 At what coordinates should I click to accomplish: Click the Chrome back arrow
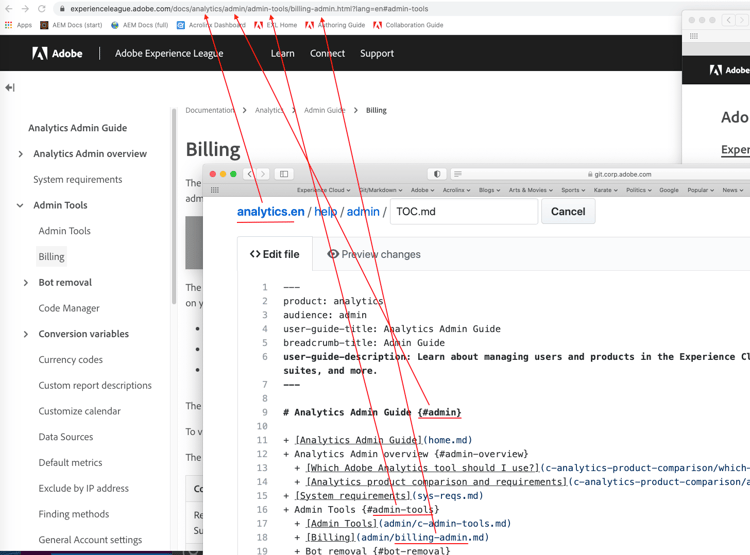click(x=9, y=9)
